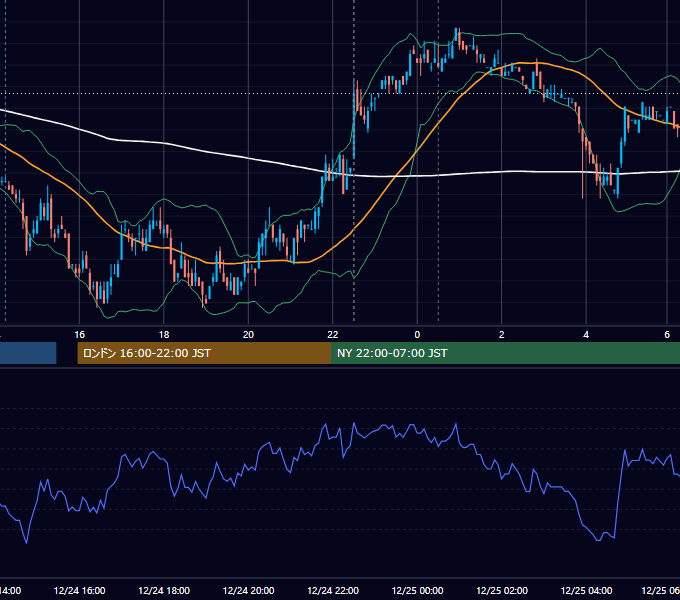This screenshot has width=680, height=600.
Task: Click hour label 18 on upper axis
Action: (x=164, y=335)
